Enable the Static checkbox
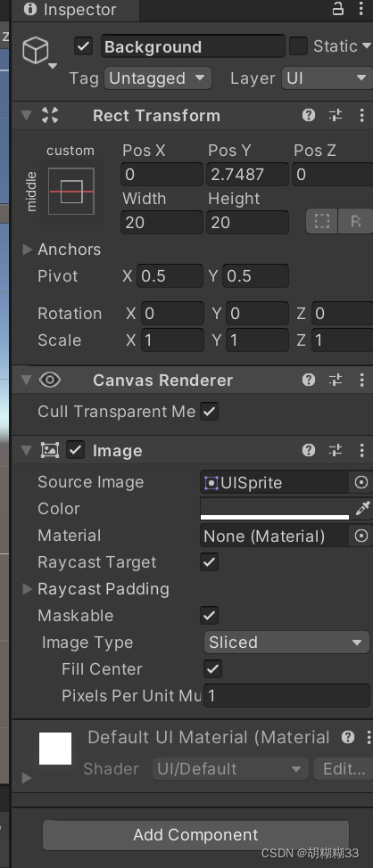This screenshot has width=373, height=868. [298, 46]
